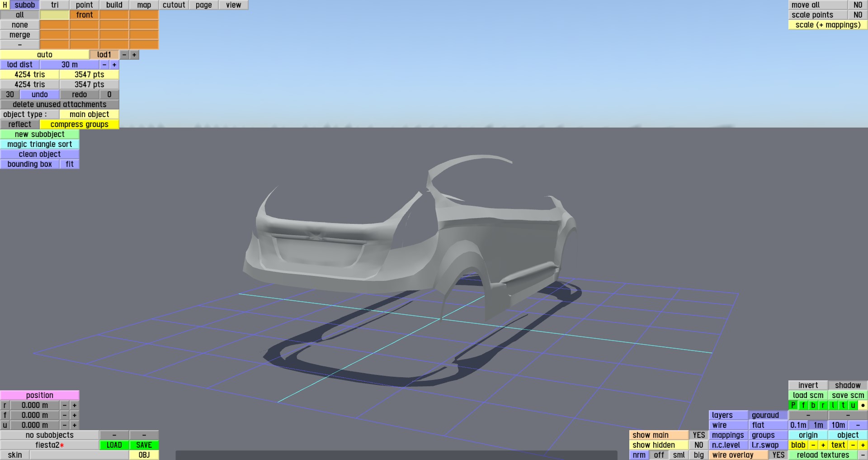Viewport: 868px width, 460px height.
Task: Click the pink 'position' header button
Action: coord(40,395)
